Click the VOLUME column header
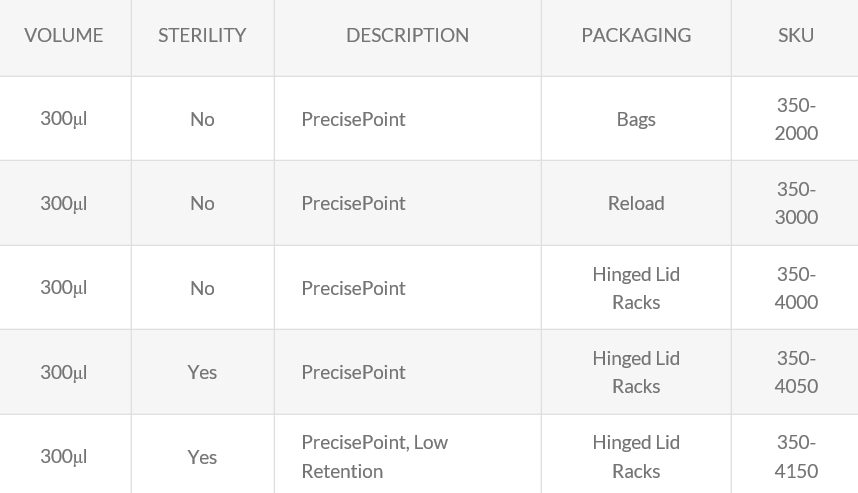Image resolution: width=858 pixels, height=493 pixels. coord(64,35)
